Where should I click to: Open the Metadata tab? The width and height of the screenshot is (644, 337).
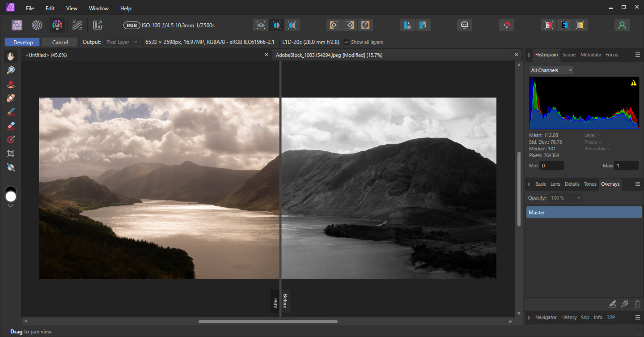point(590,55)
